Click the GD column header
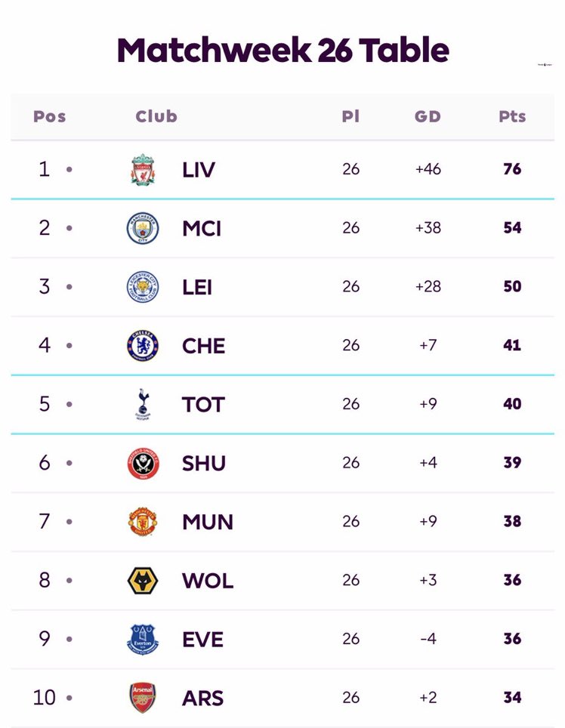 [x=428, y=116]
